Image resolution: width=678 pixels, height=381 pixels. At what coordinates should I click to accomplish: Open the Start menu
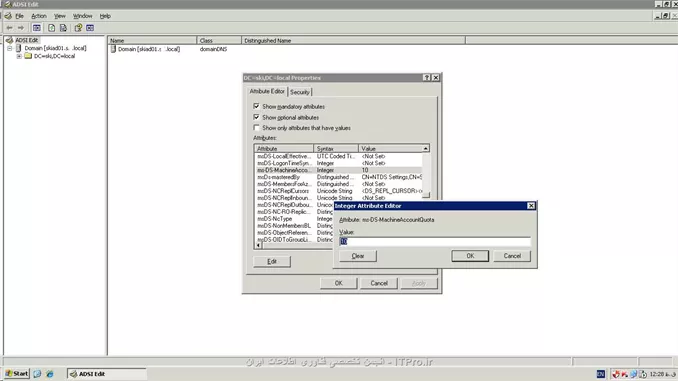16,374
